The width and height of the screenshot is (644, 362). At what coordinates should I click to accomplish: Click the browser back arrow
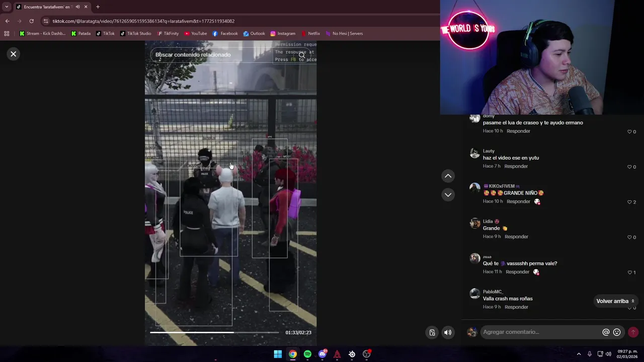[x=7, y=21]
